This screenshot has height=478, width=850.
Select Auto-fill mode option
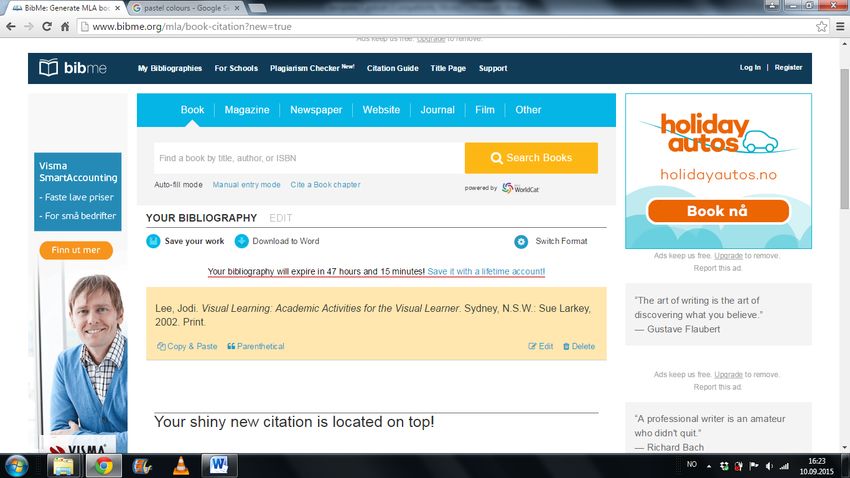[178, 185]
